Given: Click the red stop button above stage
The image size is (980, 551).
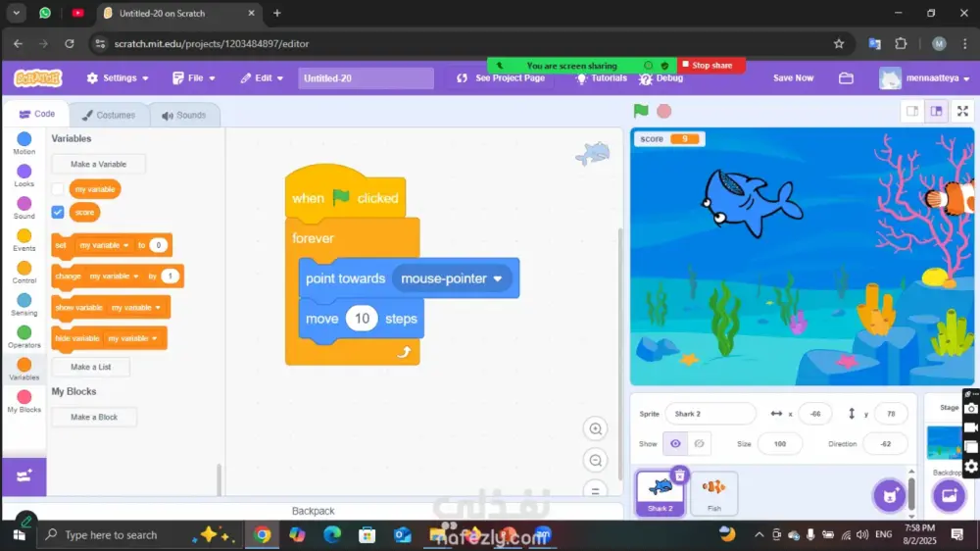Looking at the screenshot, I should [663, 112].
